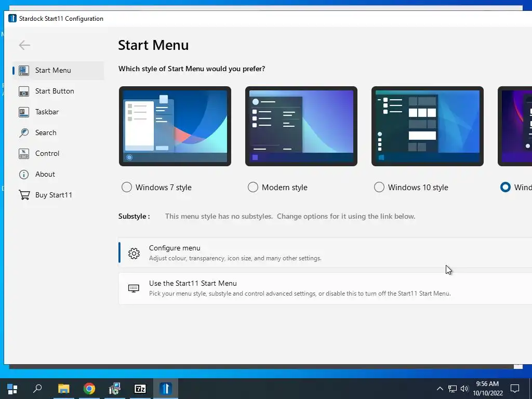Click the About info circle icon
This screenshot has width=532, height=399.
(24, 175)
